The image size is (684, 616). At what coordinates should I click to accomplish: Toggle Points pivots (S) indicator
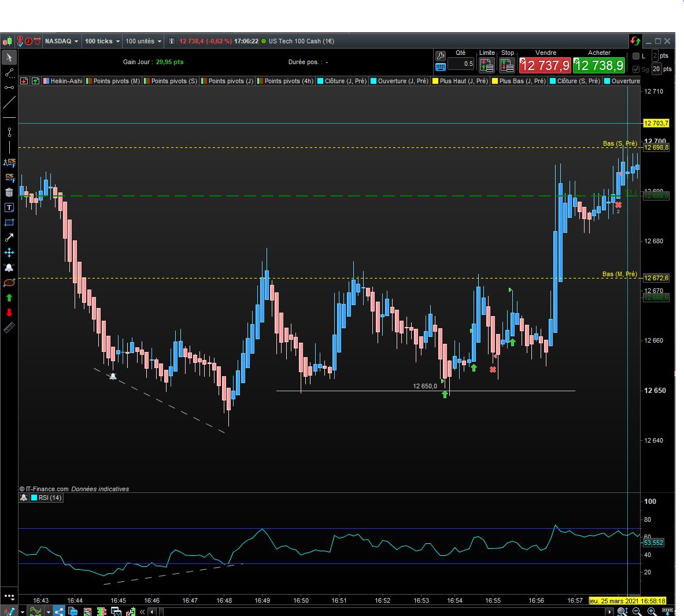click(x=171, y=81)
